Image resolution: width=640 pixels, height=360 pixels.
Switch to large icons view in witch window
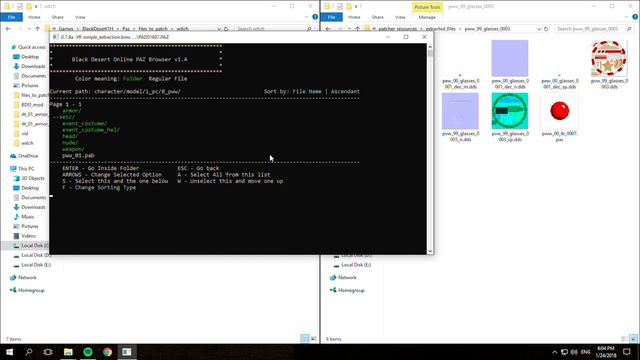(x=313, y=338)
